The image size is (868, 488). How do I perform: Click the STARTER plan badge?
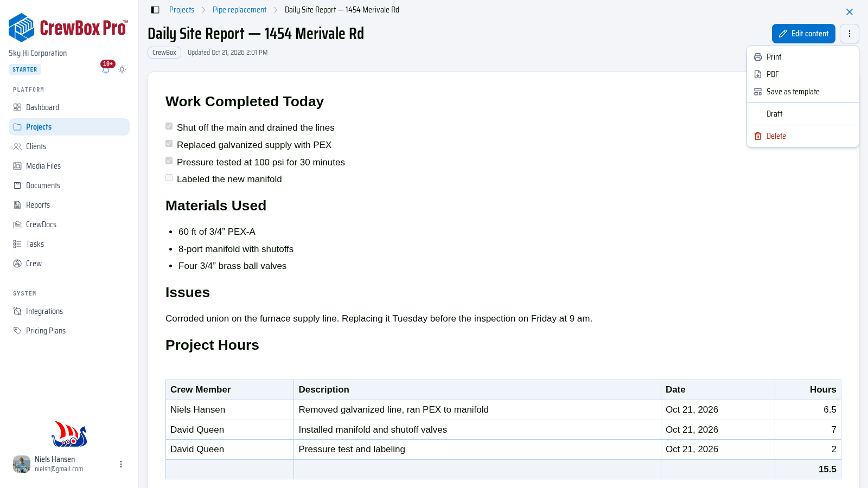(25, 69)
